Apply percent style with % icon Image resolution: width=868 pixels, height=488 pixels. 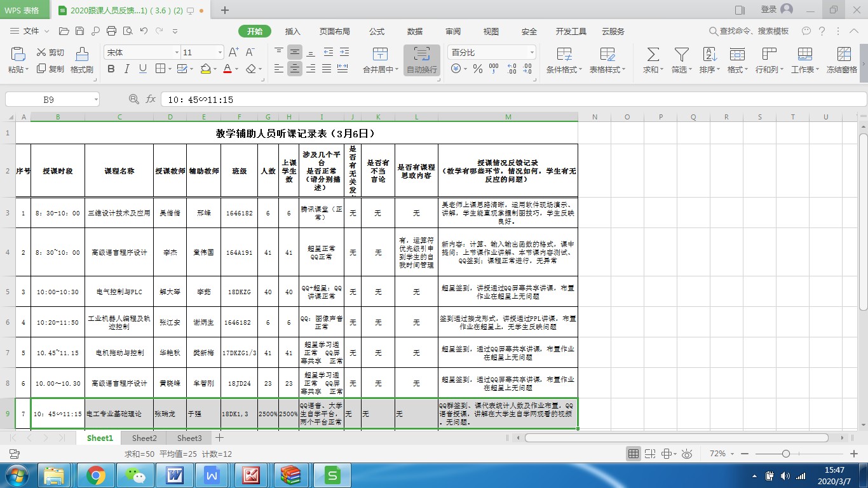tap(477, 69)
